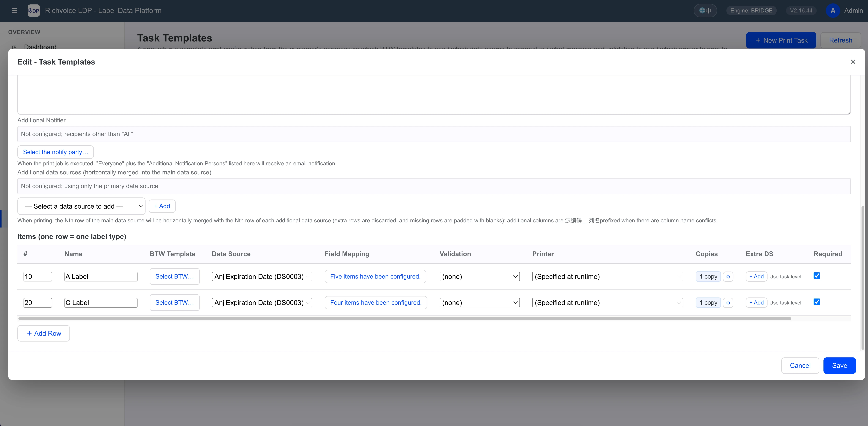The image size is (868, 426).
Task: Open the Data Source dropdown for A Label
Action: point(262,277)
